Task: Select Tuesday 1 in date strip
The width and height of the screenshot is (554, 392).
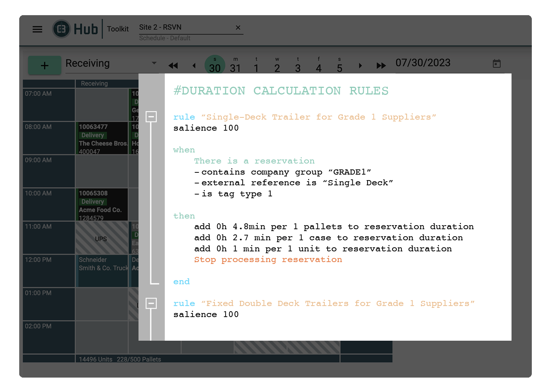Action: pos(256,65)
